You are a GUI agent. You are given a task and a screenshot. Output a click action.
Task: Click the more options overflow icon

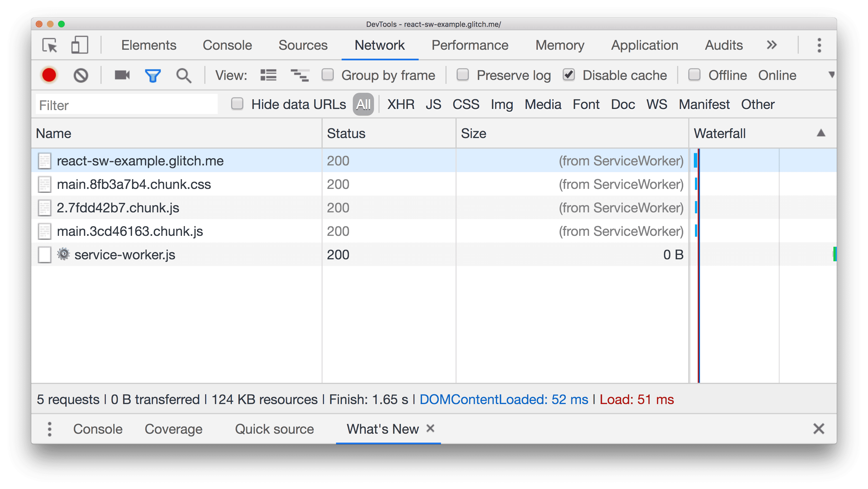point(819,45)
